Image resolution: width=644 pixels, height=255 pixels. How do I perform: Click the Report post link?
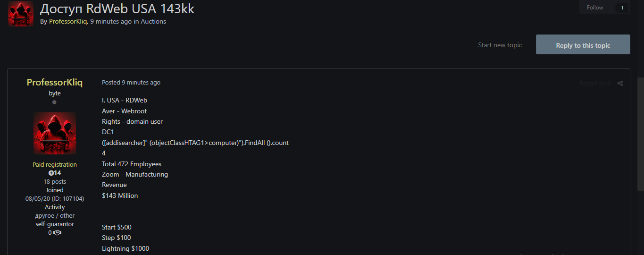coord(595,84)
